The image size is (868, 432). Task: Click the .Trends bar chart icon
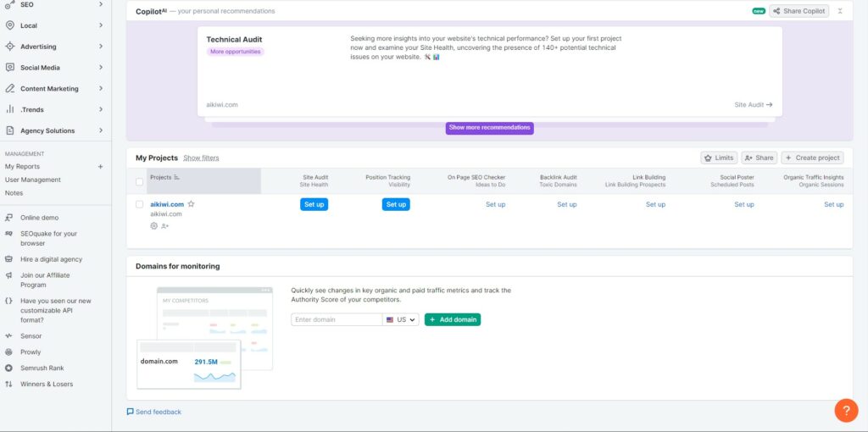9,109
